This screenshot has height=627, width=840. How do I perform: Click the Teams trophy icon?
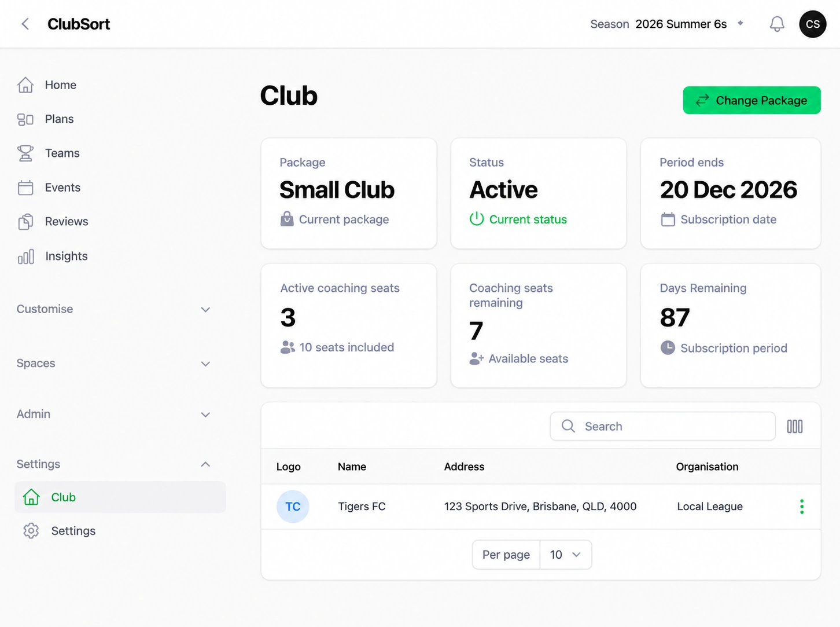pyautogui.click(x=25, y=153)
